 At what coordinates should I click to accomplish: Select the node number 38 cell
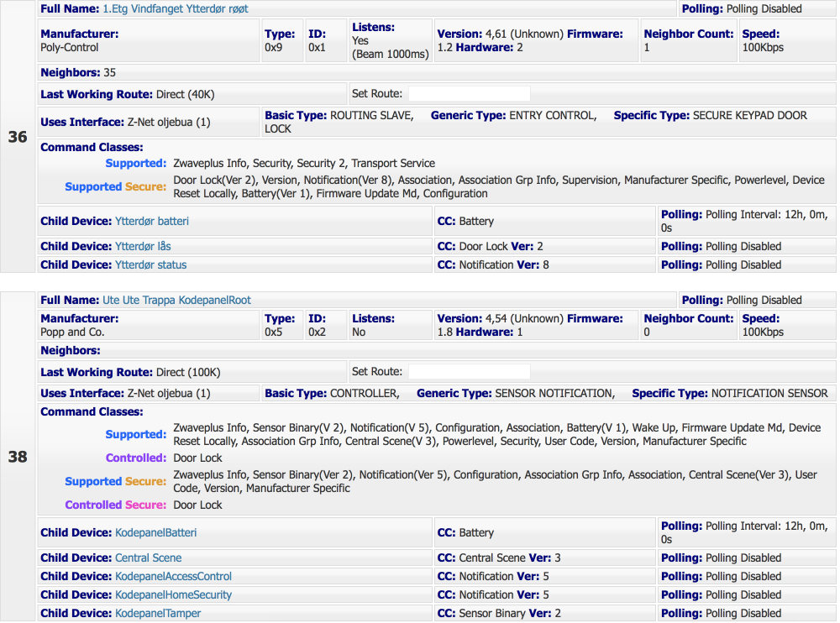click(x=18, y=458)
